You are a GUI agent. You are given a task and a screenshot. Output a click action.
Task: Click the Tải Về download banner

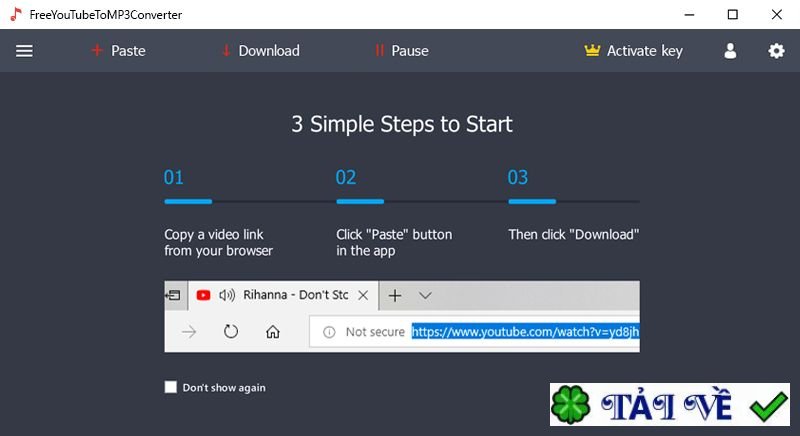pos(669,404)
